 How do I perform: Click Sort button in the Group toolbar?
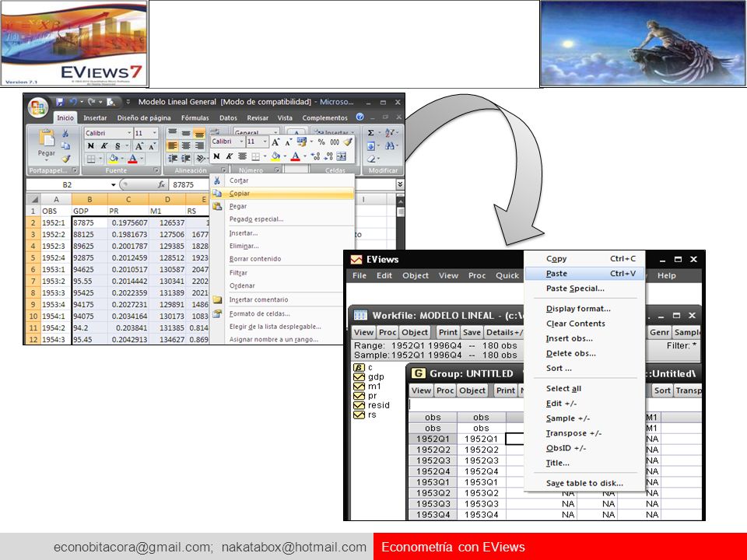click(662, 390)
